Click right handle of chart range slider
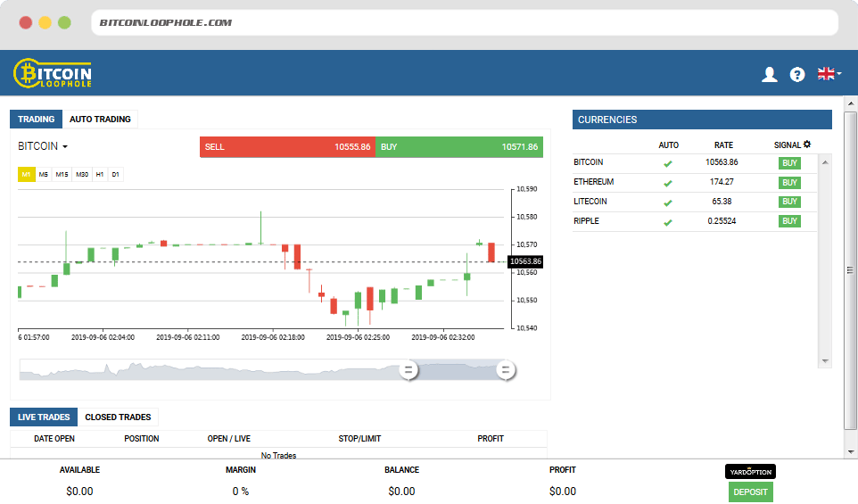 506,370
